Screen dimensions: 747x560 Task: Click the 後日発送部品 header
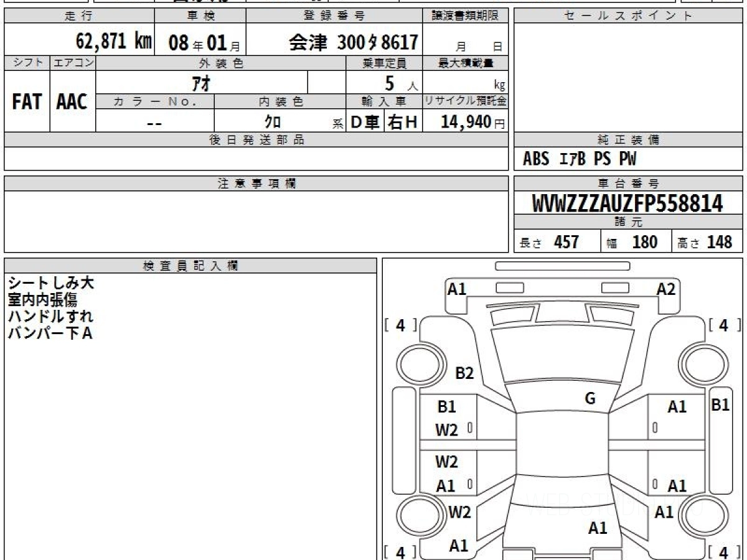pos(256,140)
